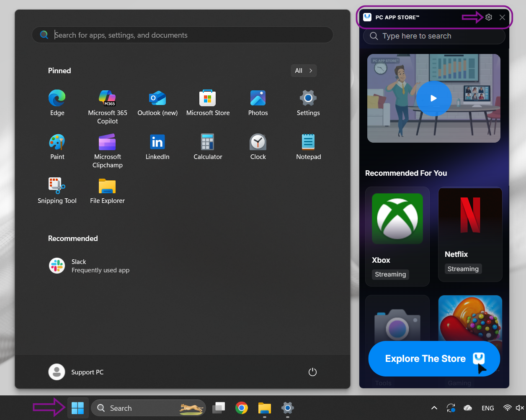Focus PC App Store search field
Image resolution: width=526 pixels, height=420 pixels.
click(x=434, y=36)
